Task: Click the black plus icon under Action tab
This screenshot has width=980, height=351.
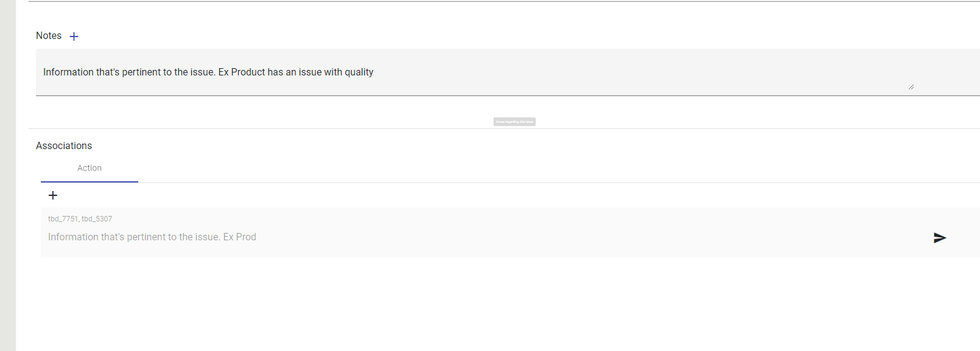Action: click(53, 195)
